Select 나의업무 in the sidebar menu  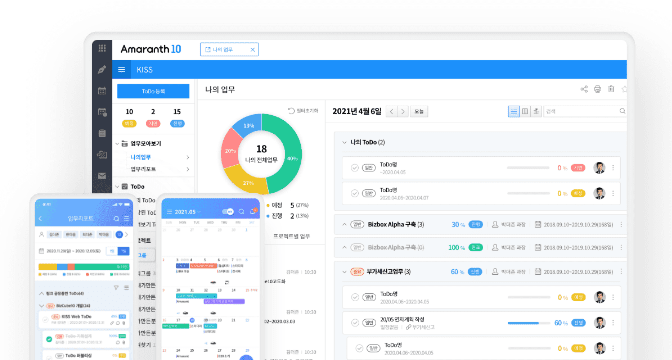[x=141, y=157]
